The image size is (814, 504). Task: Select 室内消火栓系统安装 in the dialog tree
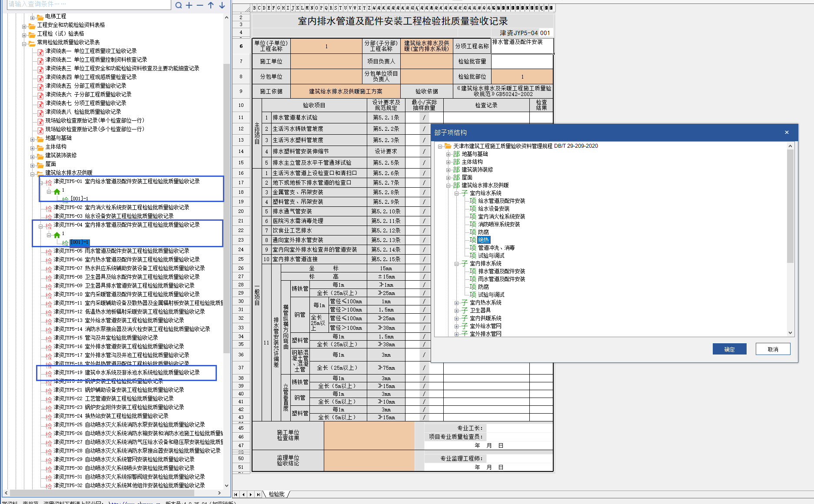click(x=502, y=216)
